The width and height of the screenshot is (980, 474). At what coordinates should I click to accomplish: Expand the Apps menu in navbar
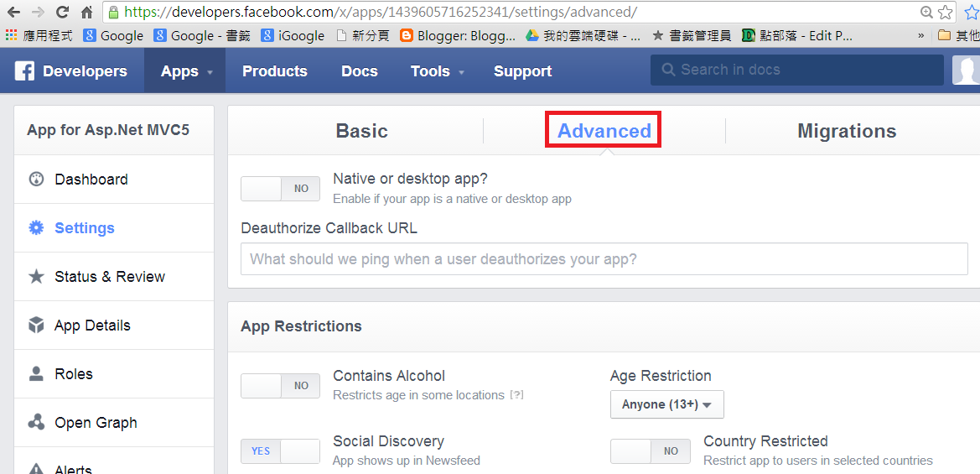(185, 71)
